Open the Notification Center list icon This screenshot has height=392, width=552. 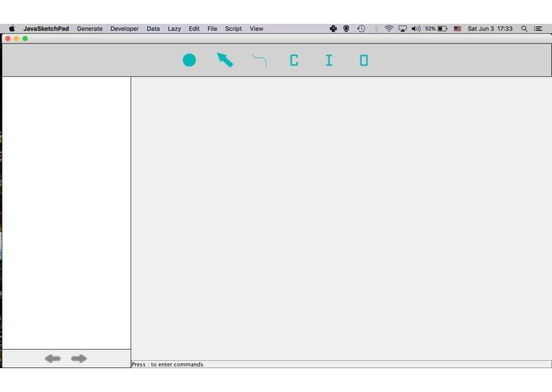pyautogui.click(x=538, y=29)
